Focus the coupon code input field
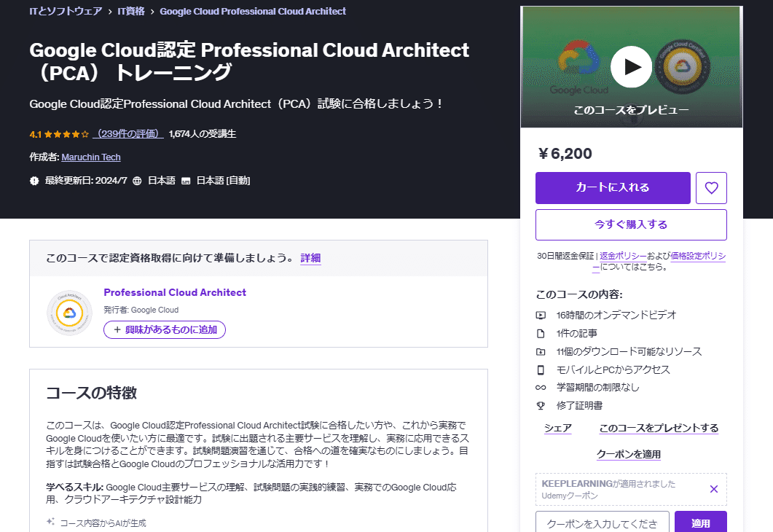 pos(603,523)
